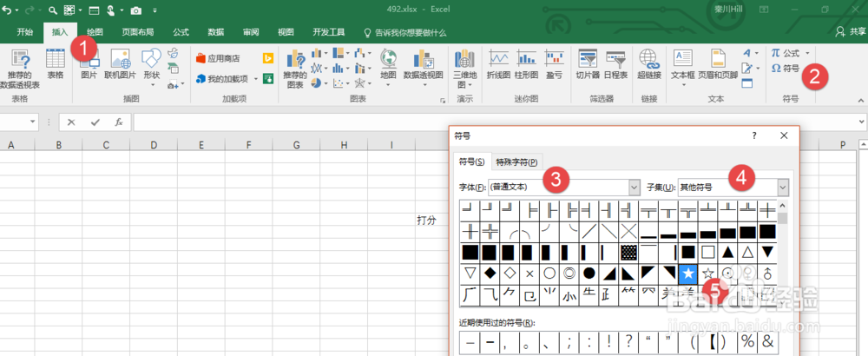Open the Home (开始) tab
868x356 pixels.
[x=24, y=32]
